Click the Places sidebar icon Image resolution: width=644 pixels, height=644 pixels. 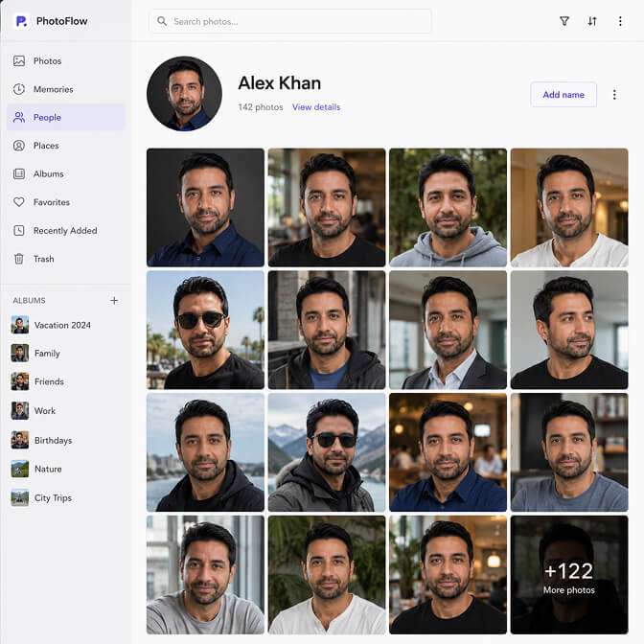coord(19,146)
